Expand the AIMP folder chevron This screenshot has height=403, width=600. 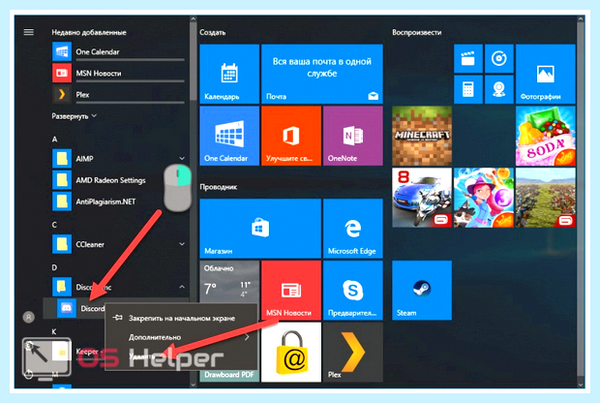(182, 158)
